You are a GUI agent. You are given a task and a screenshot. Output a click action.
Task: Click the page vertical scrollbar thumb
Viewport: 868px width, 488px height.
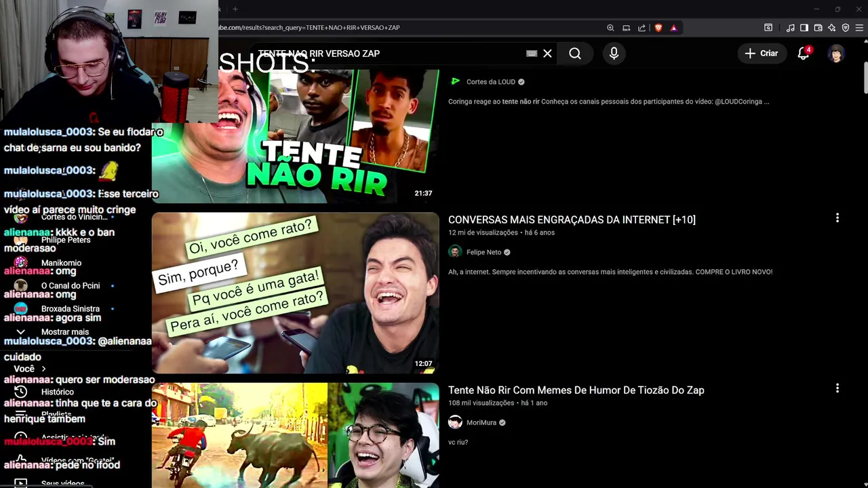pos(865,78)
